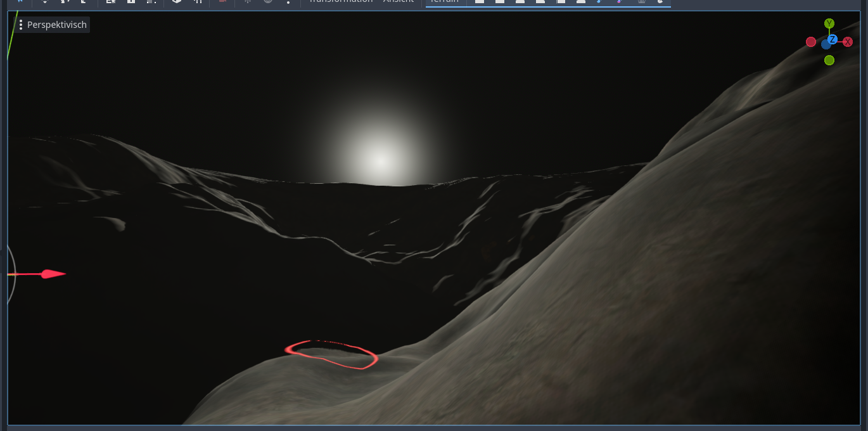Select the Move tool in the toolbar

[44, 3]
